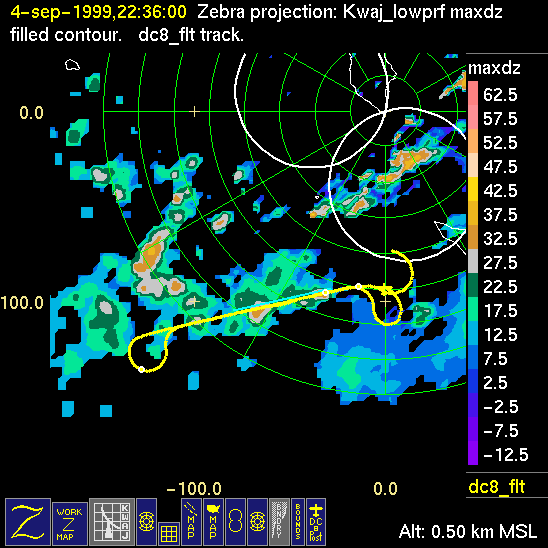Click the large Zebra Z icon
The image size is (548, 548).
pos(28,521)
